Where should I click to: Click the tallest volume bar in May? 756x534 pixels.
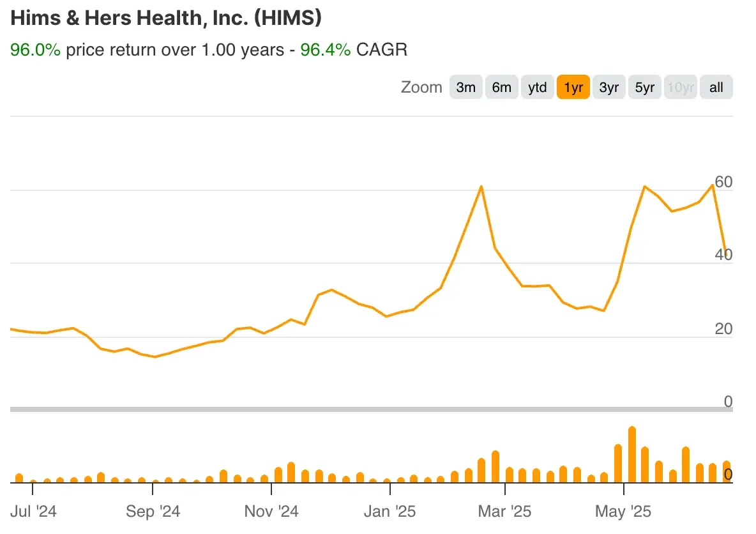coord(631,454)
